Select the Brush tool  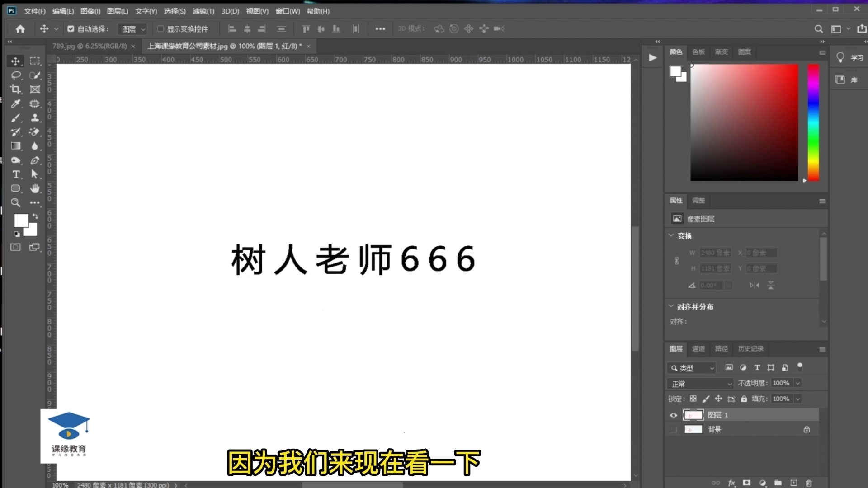[16, 118]
